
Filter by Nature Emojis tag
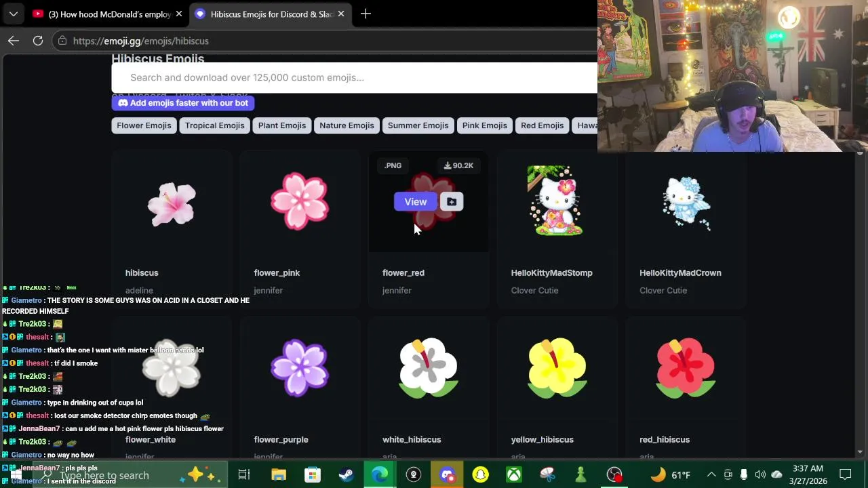pyautogui.click(x=347, y=125)
